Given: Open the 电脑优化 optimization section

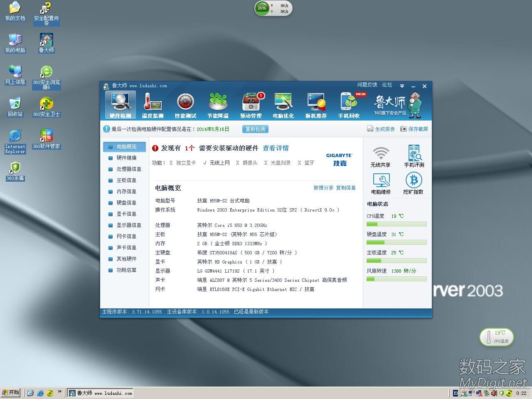Looking at the screenshot, I should point(283,106).
